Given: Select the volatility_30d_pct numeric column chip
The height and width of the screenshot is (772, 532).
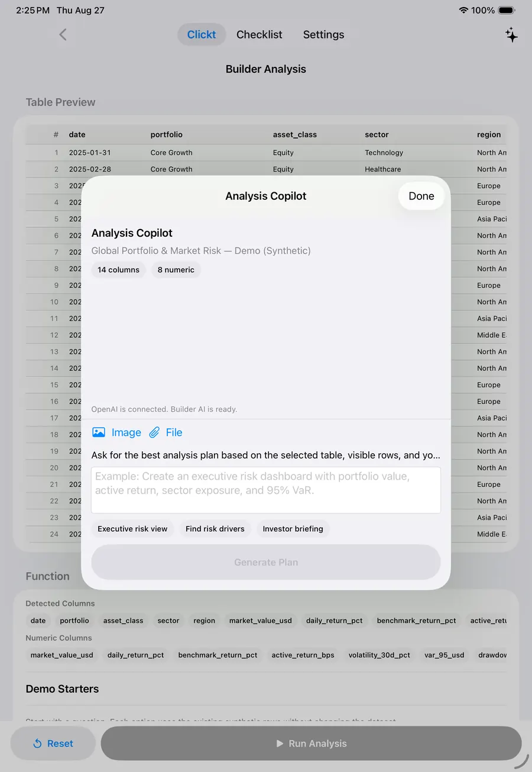Looking at the screenshot, I should [379, 655].
